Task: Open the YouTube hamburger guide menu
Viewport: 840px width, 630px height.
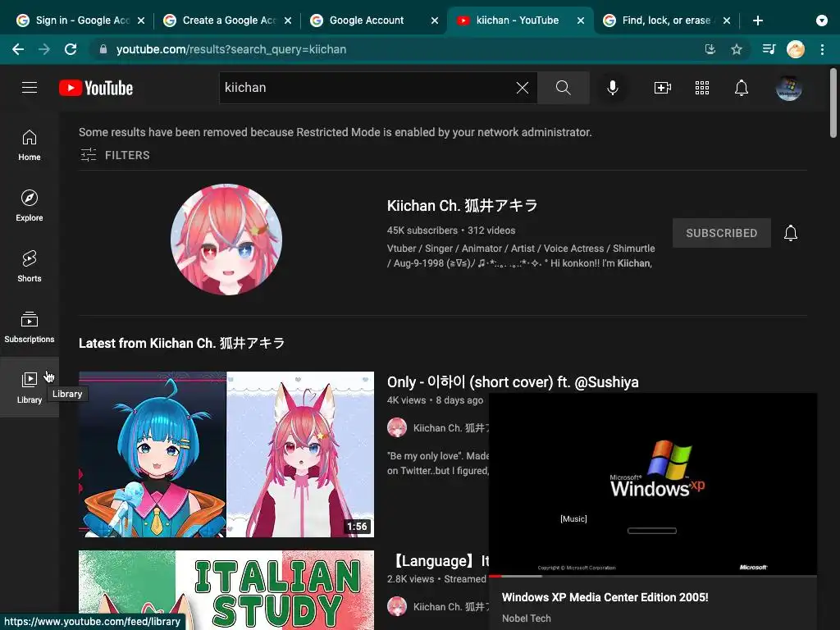Action: click(30, 87)
